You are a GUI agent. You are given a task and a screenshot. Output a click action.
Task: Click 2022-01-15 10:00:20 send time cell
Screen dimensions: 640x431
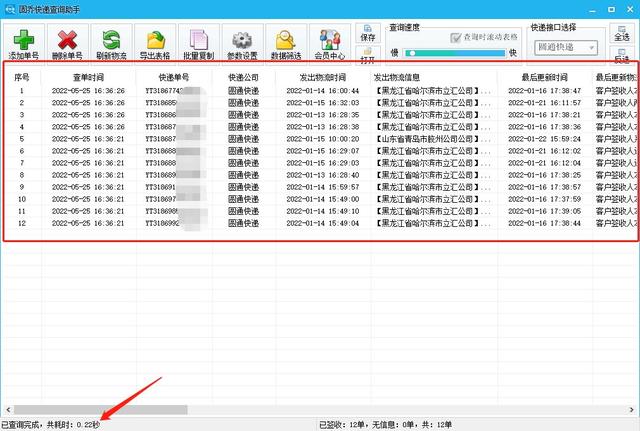(322, 139)
